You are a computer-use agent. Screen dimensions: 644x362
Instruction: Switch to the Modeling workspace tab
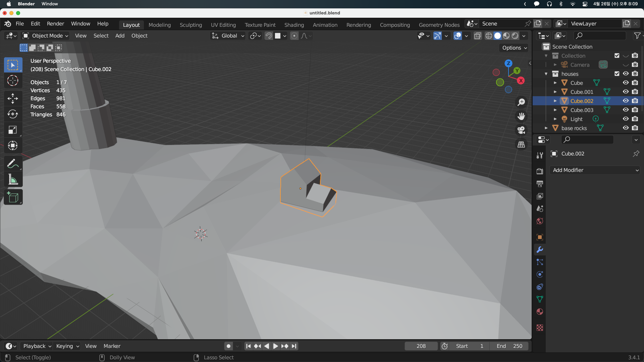pyautogui.click(x=160, y=25)
